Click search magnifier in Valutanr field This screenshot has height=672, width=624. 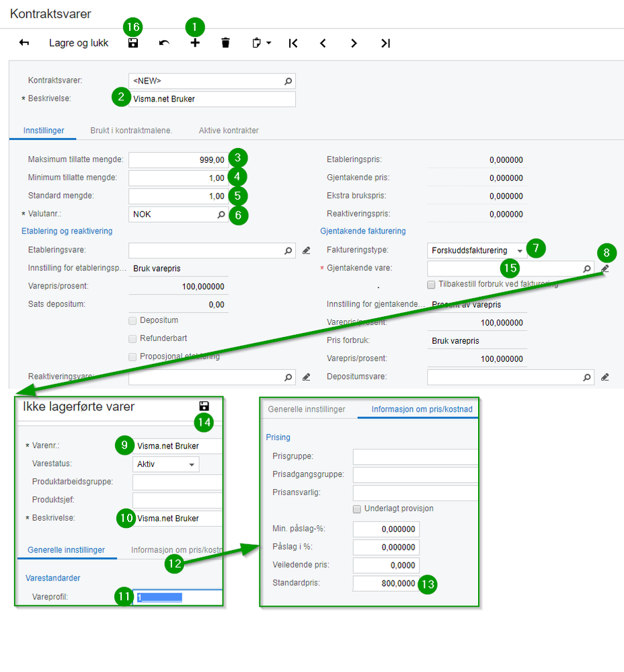tap(221, 215)
